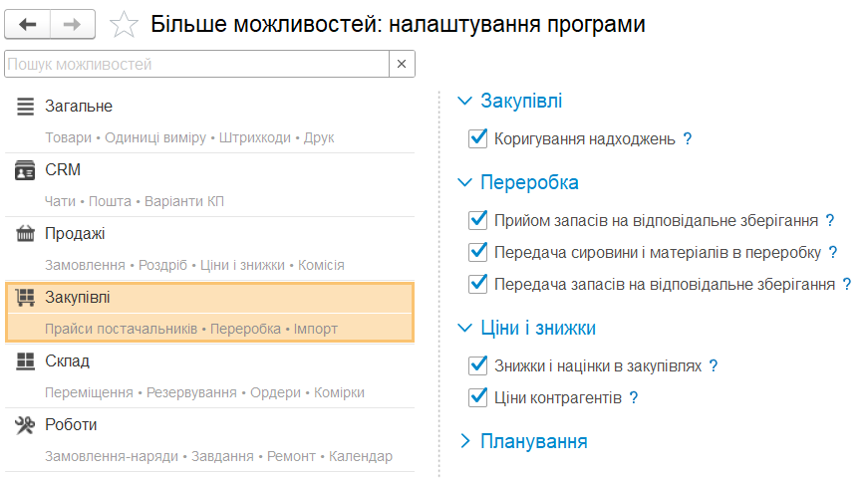Click the Планування group heading
This screenshot has width=868, height=479.
pos(533,441)
